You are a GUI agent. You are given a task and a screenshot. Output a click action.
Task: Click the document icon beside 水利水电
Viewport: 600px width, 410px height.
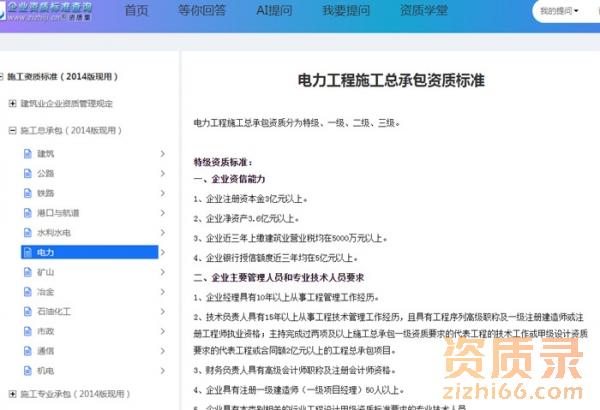tap(27, 232)
